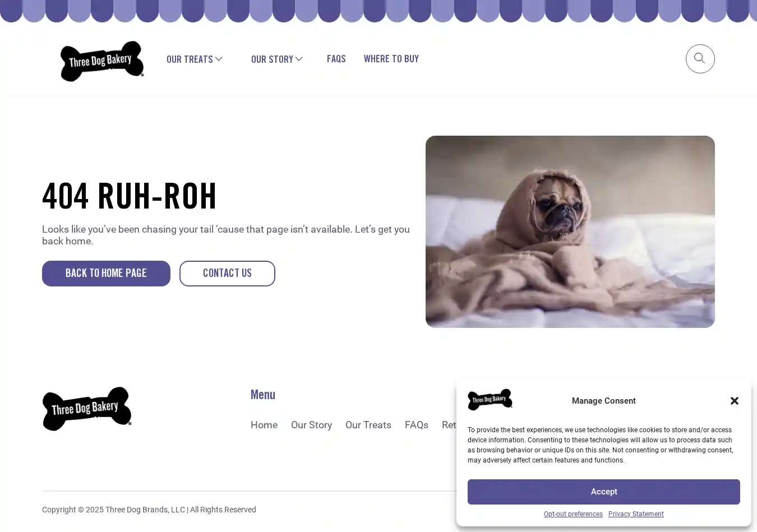Open Where To Buy page
Image resolution: width=757 pixels, height=532 pixels.
(391, 59)
